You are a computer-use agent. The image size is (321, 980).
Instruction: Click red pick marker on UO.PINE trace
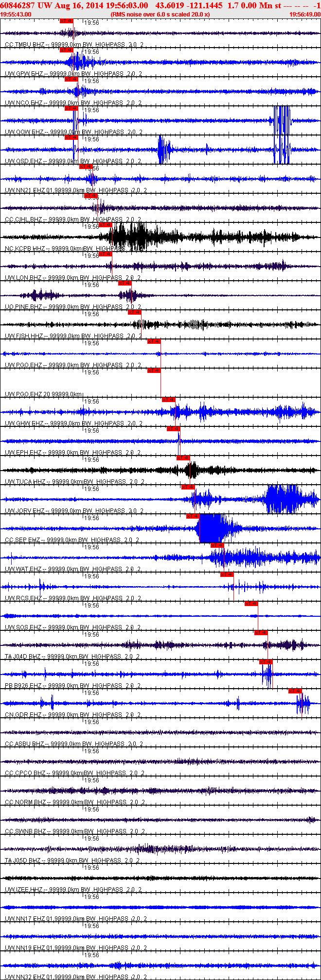tap(125, 283)
